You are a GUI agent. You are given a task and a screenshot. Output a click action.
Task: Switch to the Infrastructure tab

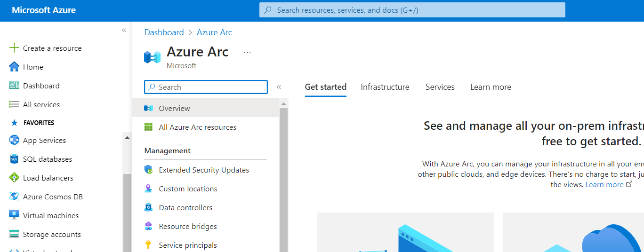pos(385,87)
